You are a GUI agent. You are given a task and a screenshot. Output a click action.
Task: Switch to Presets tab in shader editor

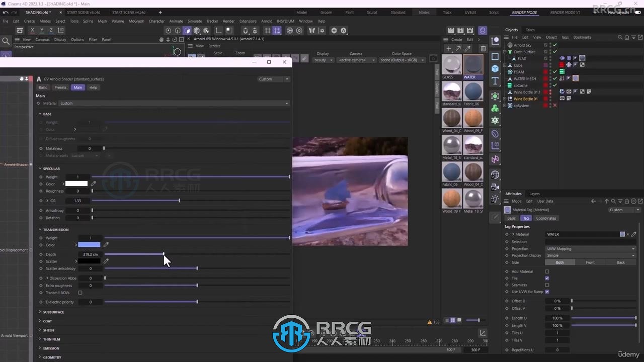click(60, 87)
